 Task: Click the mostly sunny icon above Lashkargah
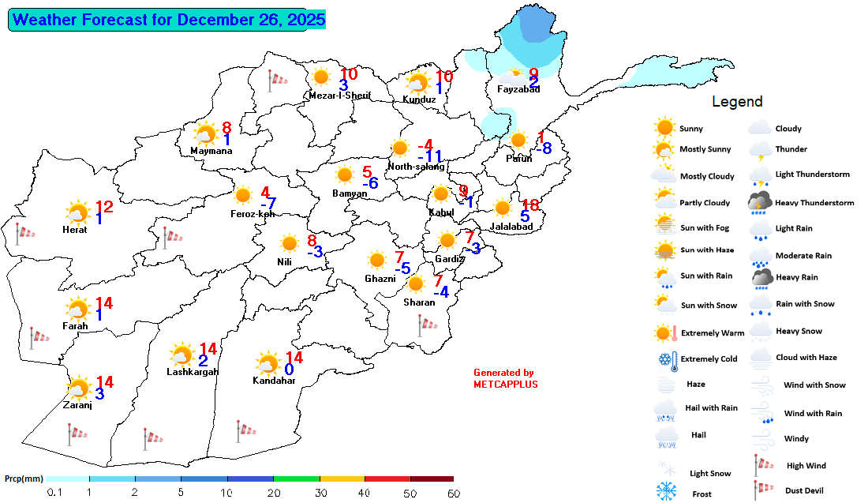tap(181, 354)
